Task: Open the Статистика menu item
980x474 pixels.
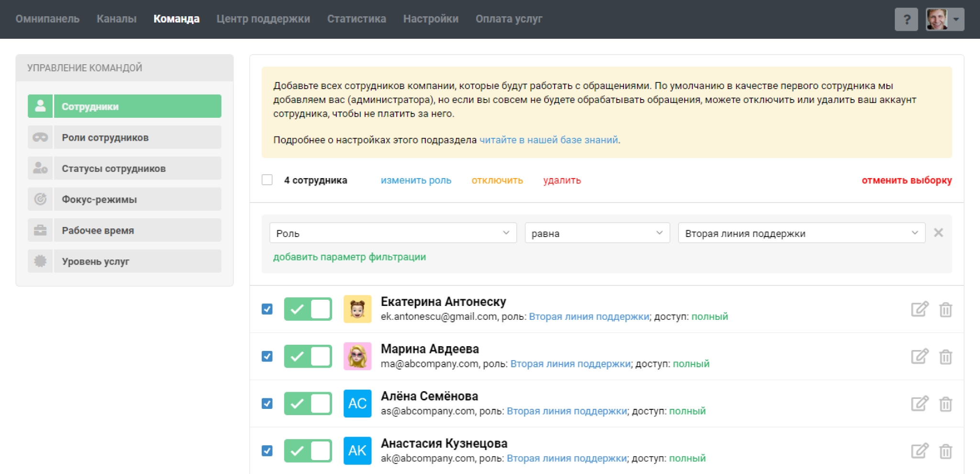Action: (x=356, y=19)
